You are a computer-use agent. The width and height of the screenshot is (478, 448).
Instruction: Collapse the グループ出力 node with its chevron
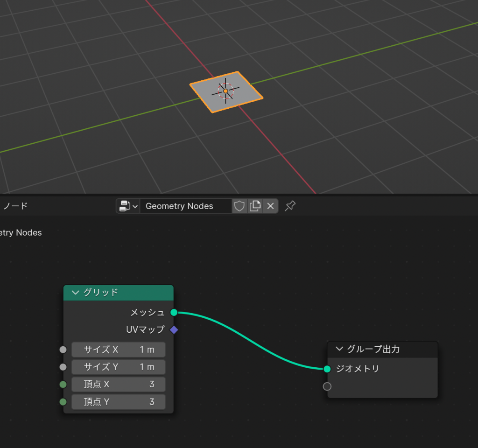pyautogui.click(x=339, y=349)
